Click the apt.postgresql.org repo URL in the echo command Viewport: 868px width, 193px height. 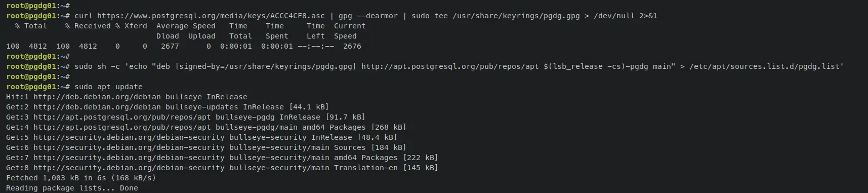tap(450, 66)
